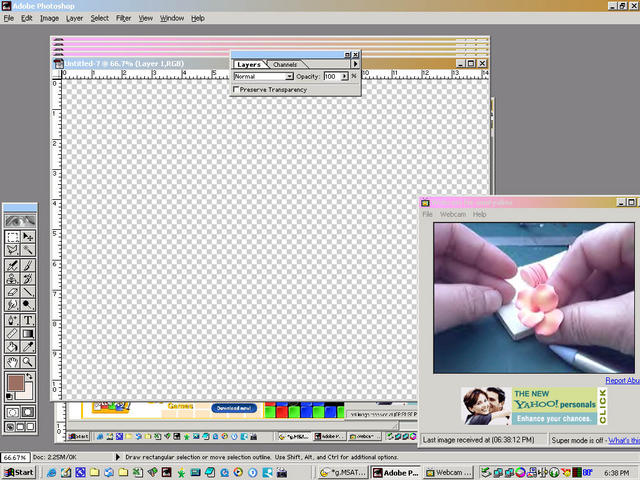Click the Adobe Online eye banner in toolbox
The width and height of the screenshot is (640, 480).
point(20,221)
